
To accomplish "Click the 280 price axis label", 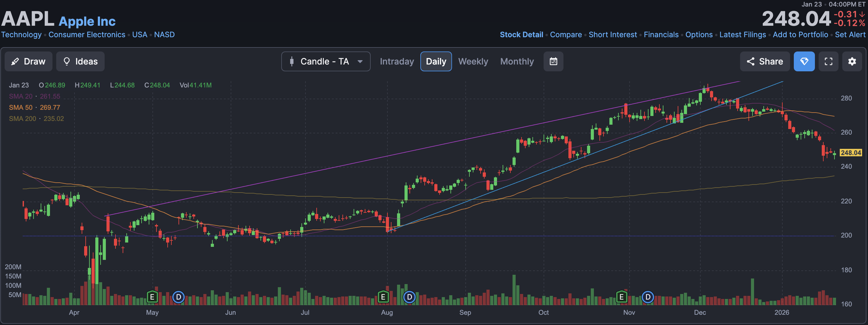I will 846,98.
